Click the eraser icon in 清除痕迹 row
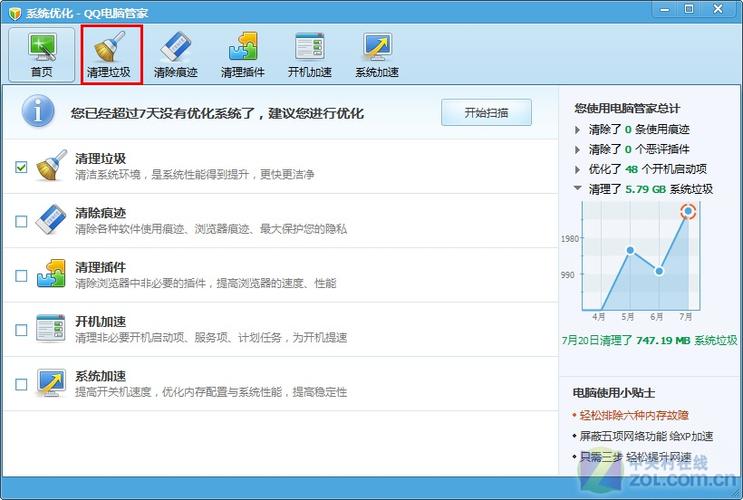743x500 pixels. pyautogui.click(x=51, y=219)
